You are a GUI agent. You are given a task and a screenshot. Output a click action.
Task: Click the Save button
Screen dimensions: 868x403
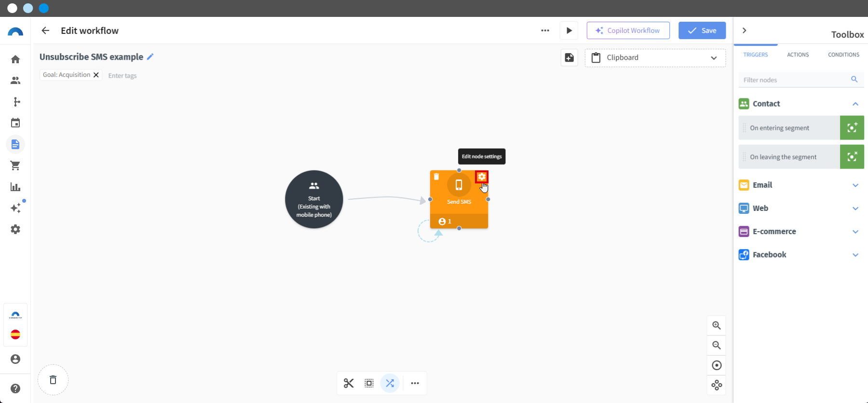tap(702, 30)
